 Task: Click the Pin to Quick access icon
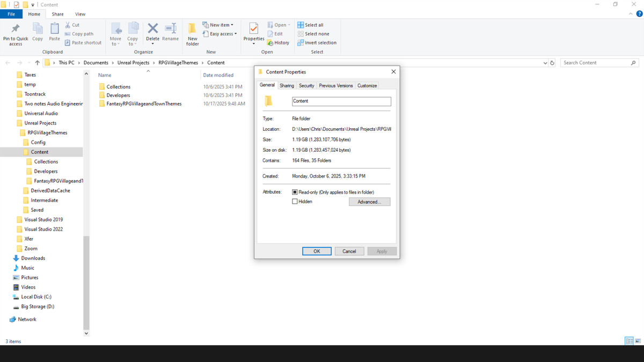tap(15, 32)
